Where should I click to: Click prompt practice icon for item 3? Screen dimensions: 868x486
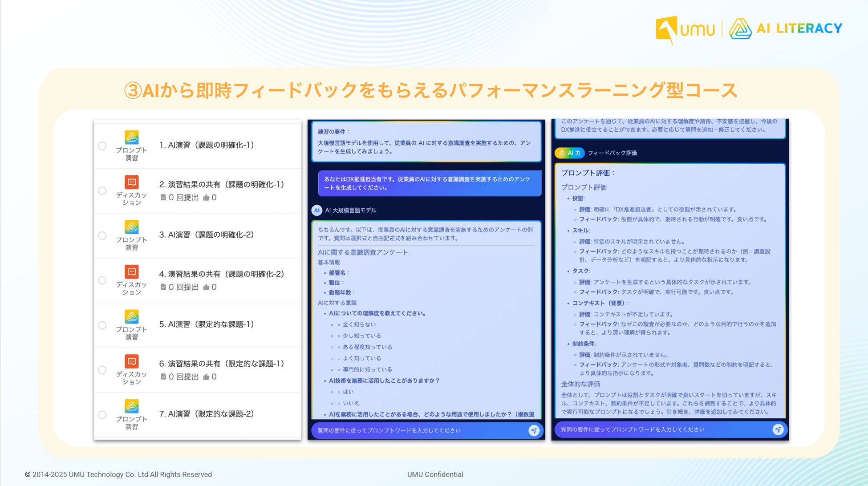coord(131,227)
